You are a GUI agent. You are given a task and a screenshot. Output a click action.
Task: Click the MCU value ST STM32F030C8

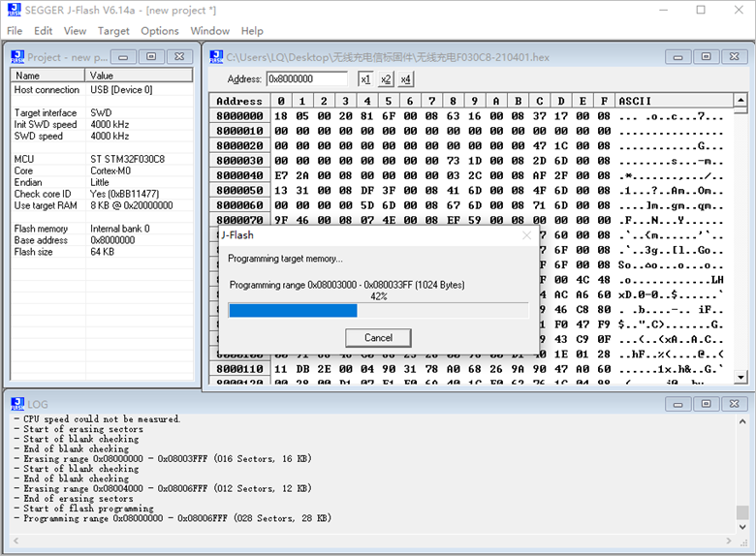127,159
